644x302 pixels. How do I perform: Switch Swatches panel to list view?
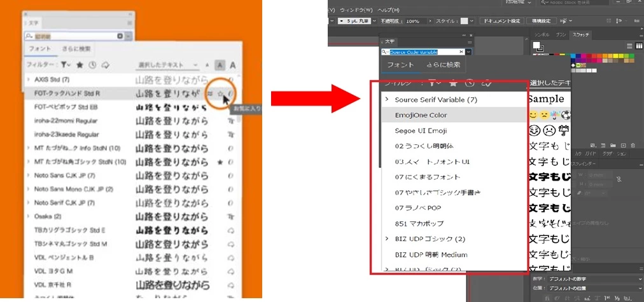[x=630, y=46]
